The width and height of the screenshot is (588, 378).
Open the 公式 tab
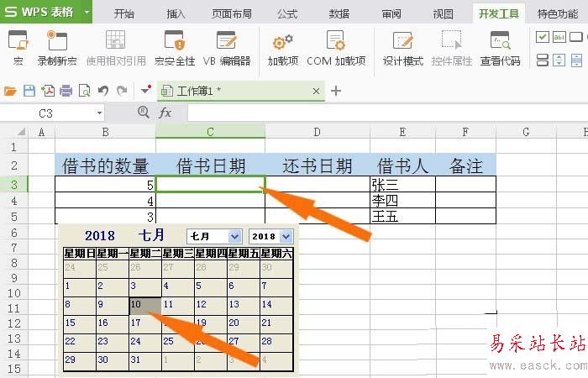[287, 14]
